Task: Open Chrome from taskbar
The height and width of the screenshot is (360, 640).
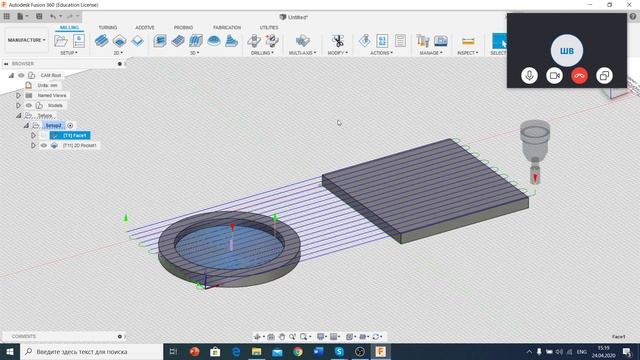Action: point(298,351)
